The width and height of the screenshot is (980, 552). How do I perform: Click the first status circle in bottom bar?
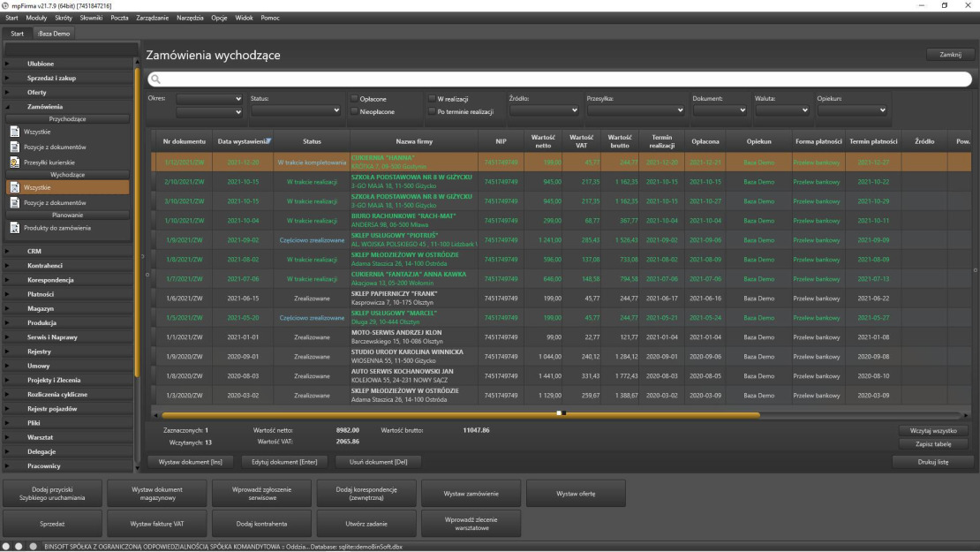tap(6, 547)
